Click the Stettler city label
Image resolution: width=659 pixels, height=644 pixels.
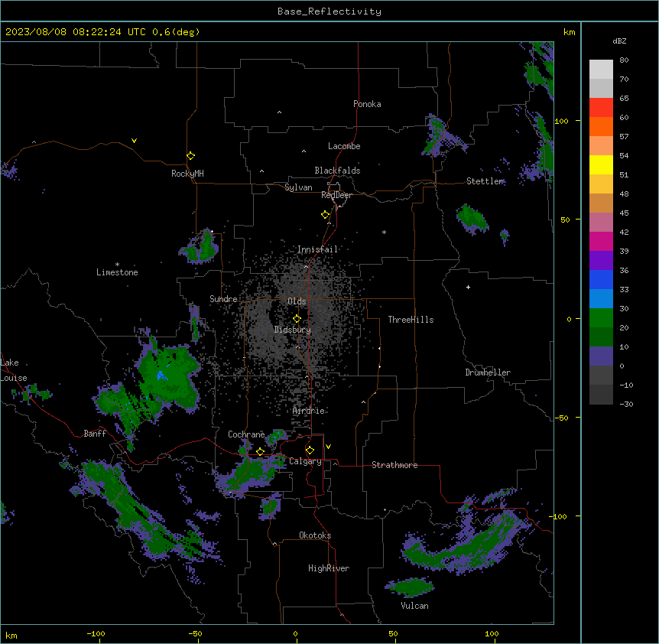(x=485, y=181)
